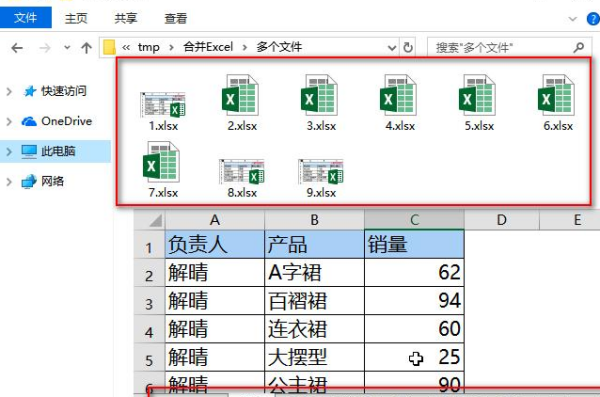Open the 1.xlsx file icon

pos(163,105)
